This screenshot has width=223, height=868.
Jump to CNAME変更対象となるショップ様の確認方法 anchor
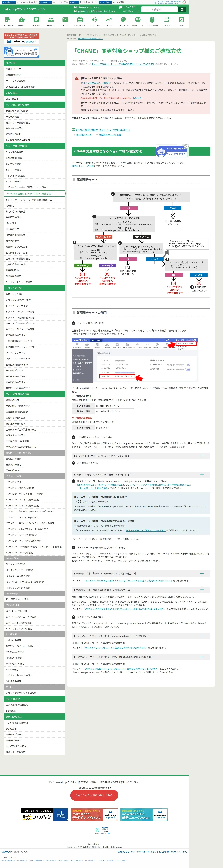point(103,130)
